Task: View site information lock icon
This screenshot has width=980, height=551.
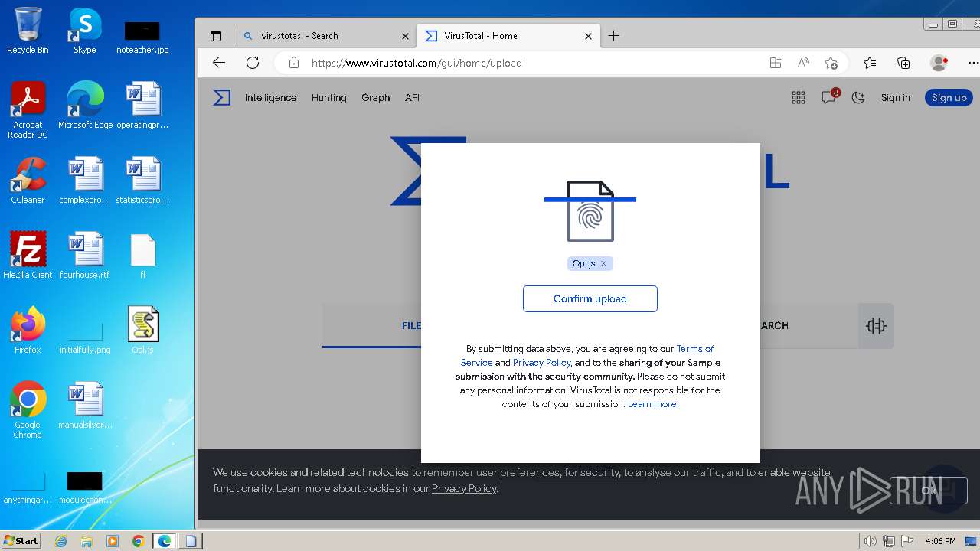Action: click(x=294, y=63)
